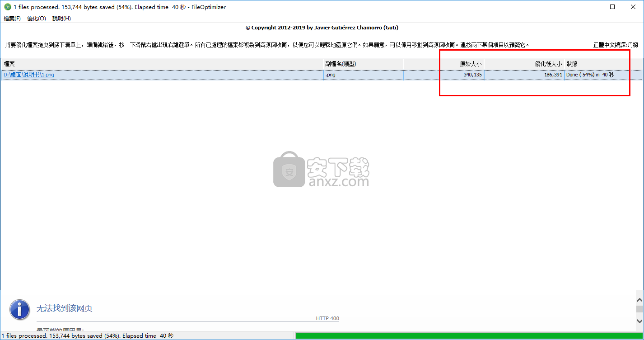Sort by the 副檔名(類型) column header
644x340 pixels.
(364, 64)
